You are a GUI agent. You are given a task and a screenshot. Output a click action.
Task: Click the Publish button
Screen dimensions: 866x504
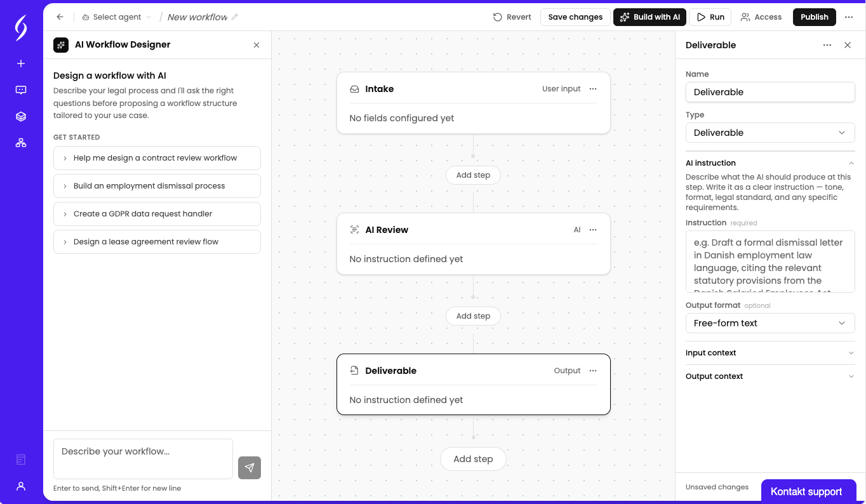pos(814,17)
